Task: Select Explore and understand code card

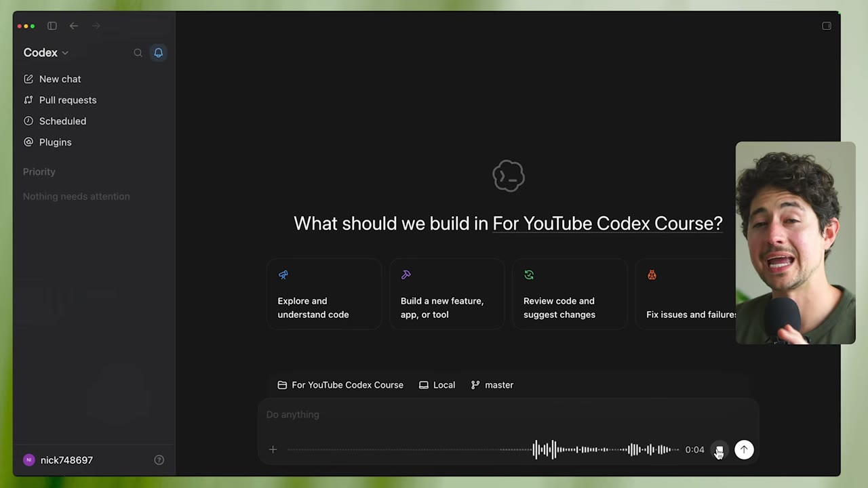Action: 324,294
